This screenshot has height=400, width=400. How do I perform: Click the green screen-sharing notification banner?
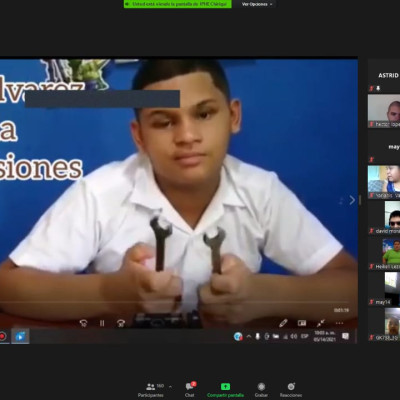[x=178, y=4]
